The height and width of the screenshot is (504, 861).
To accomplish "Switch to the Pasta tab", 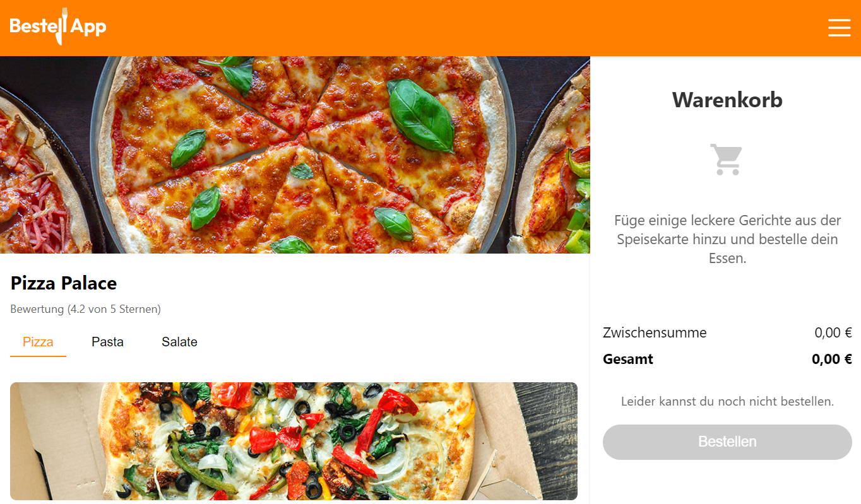I will (107, 342).
